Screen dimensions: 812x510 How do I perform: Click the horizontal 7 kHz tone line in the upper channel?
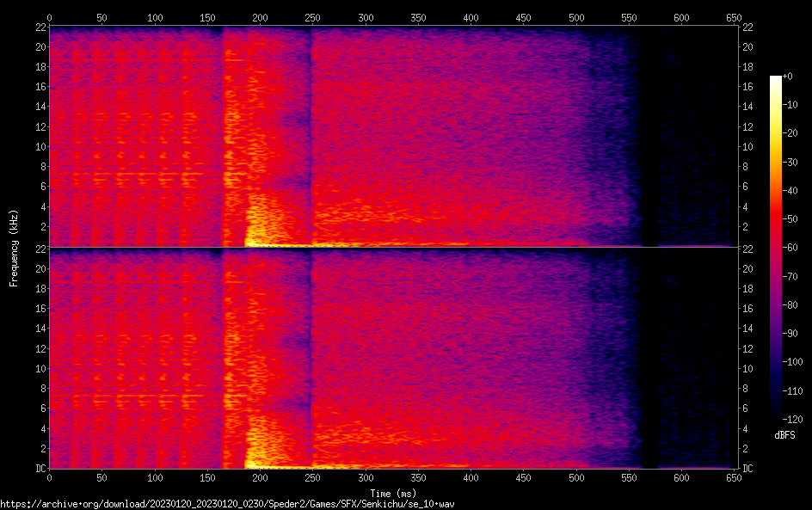[x=129, y=174]
